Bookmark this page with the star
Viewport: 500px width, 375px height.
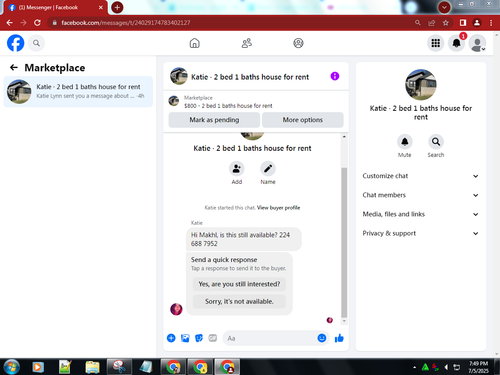coord(446,23)
